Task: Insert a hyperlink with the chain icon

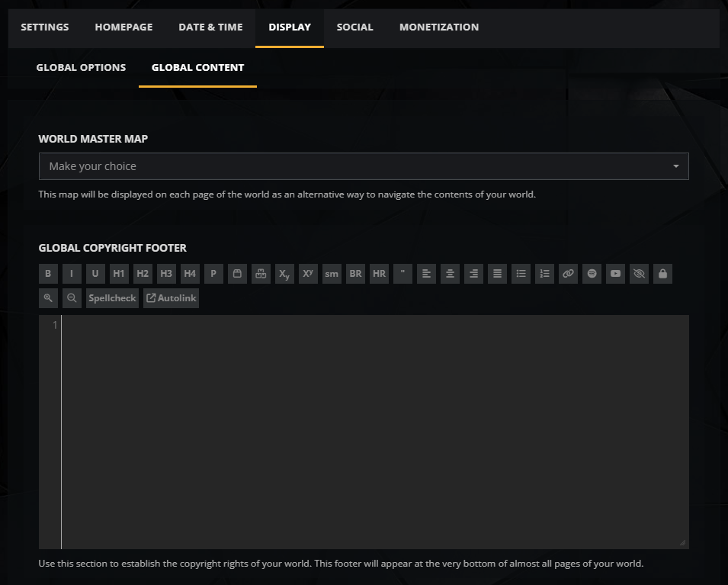Action: click(x=568, y=274)
